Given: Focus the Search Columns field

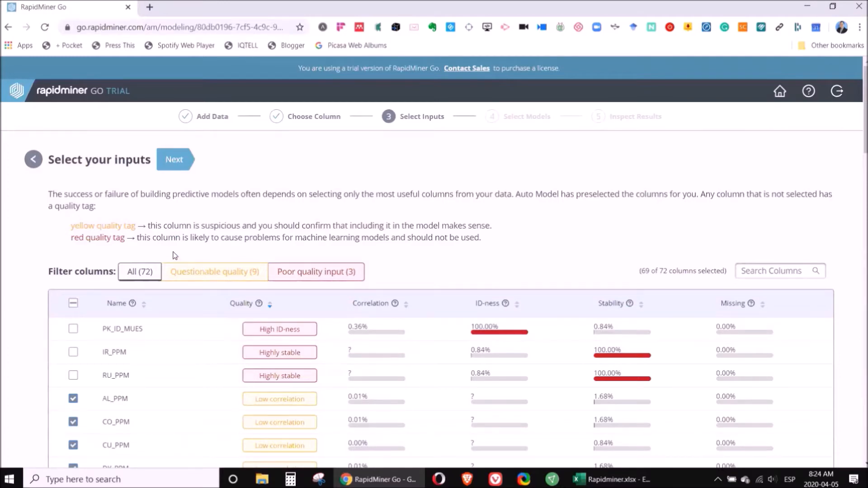Looking at the screenshot, I should 780,271.
